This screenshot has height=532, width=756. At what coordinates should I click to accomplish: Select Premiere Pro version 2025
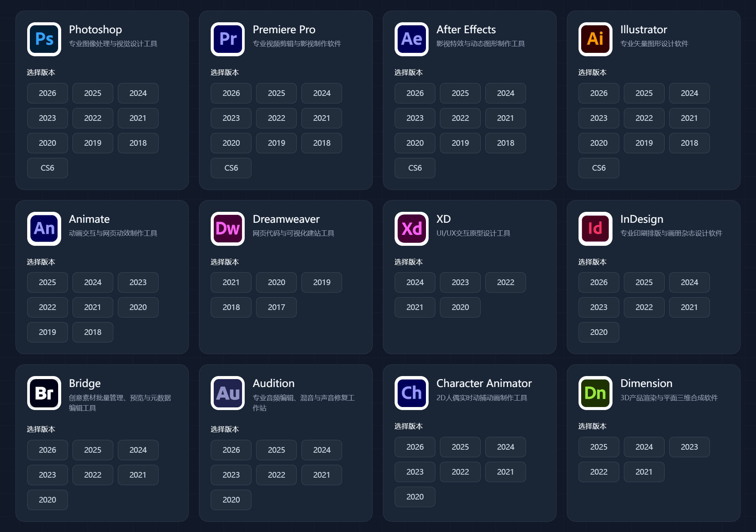[x=276, y=93]
